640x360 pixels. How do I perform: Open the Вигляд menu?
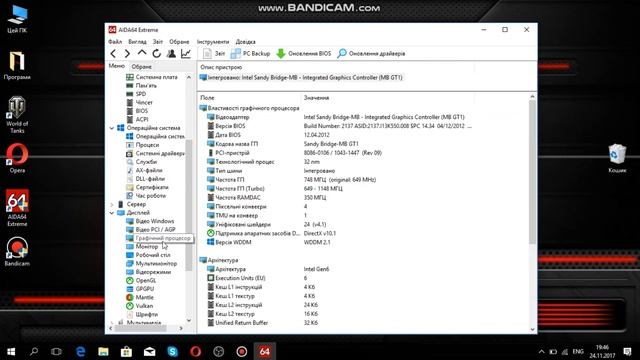tap(137, 42)
